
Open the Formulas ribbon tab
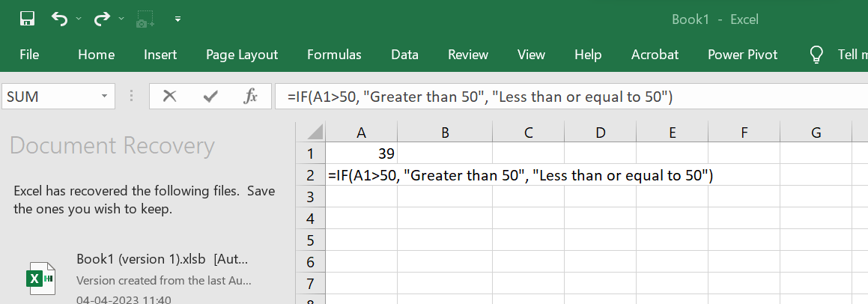[334, 55]
